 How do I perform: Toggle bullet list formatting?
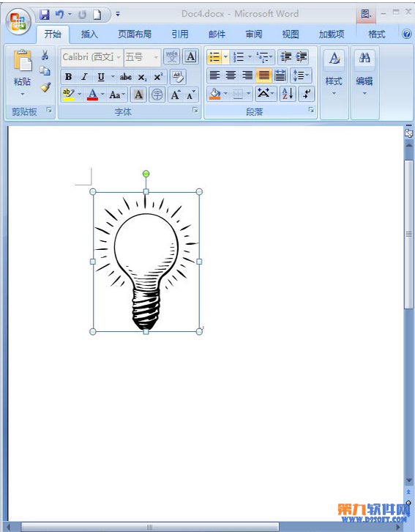click(x=214, y=57)
